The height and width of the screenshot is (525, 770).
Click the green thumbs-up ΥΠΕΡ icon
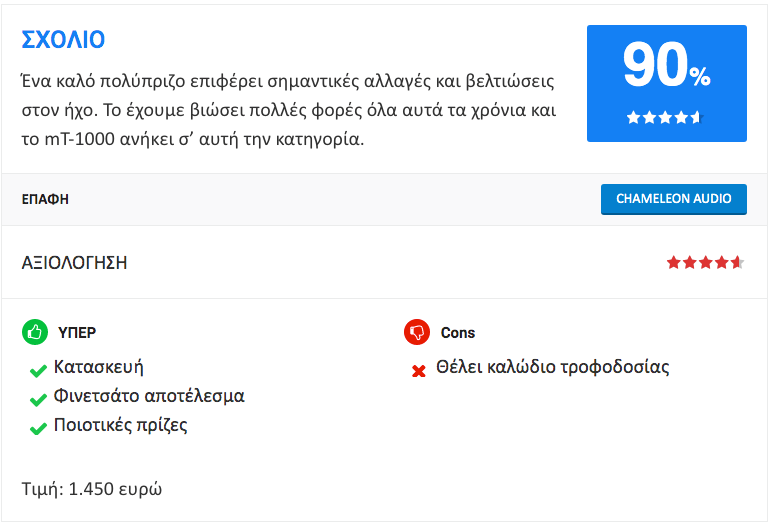pos(35,332)
